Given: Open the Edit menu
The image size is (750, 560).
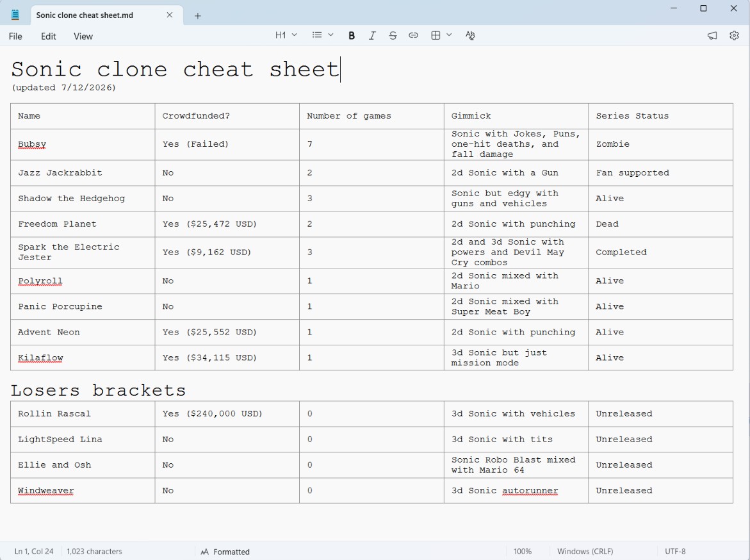Looking at the screenshot, I should [x=48, y=37].
